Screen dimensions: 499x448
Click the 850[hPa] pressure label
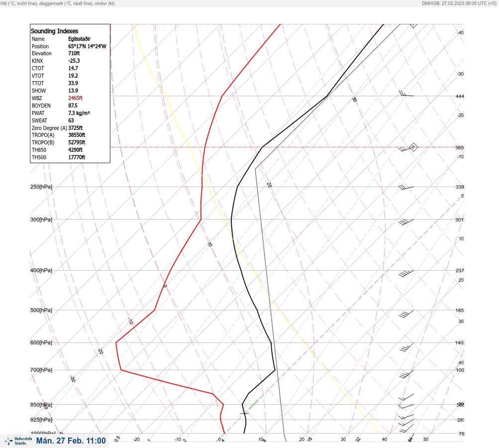click(41, 405)
